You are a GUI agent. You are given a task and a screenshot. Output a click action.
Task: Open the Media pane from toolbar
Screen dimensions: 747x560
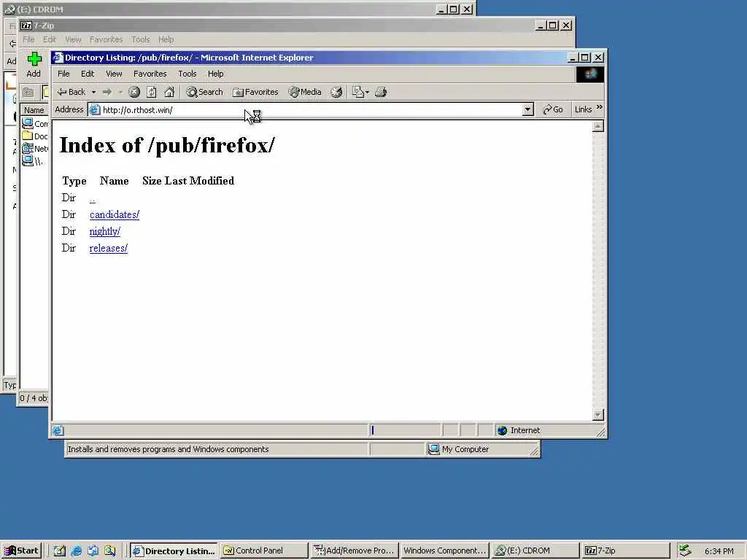point(305,92)
